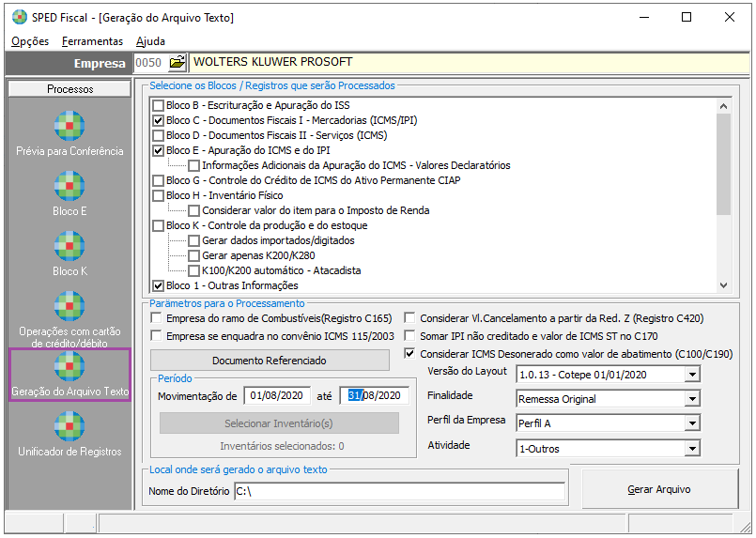Open the Versão do Layout dropdown

(692, 375)
